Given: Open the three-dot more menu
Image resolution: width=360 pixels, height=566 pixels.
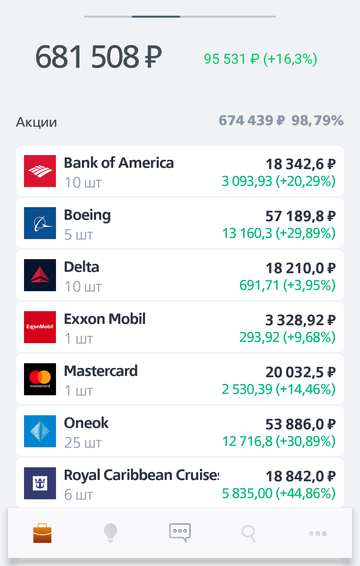Looking at the screenshot, I should point(318,533).
